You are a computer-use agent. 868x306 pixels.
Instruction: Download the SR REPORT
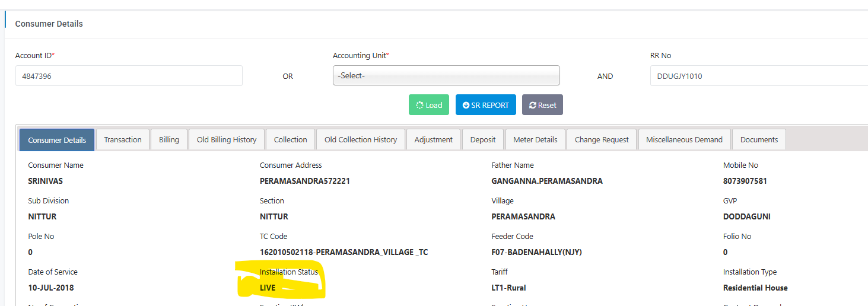click(486, 105)
